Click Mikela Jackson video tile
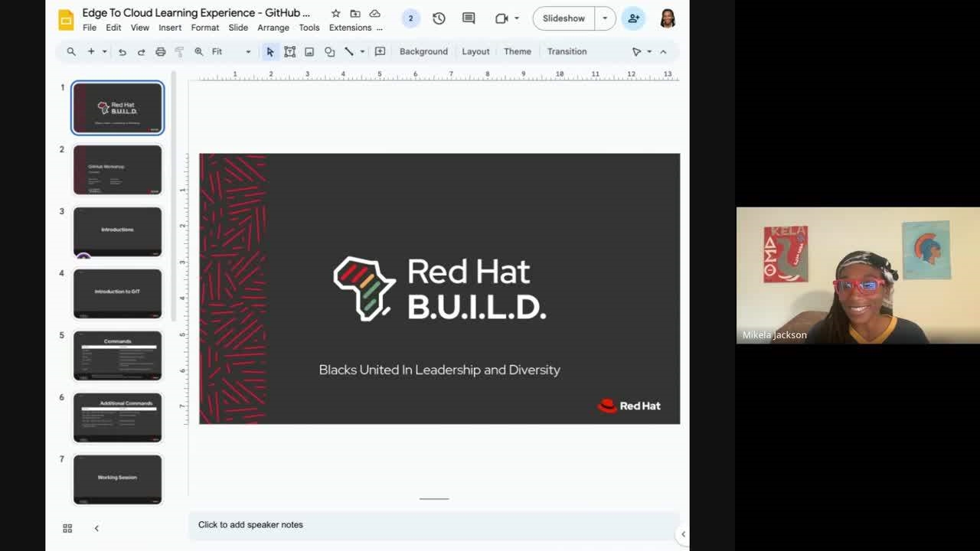Image resolution: width=980 pixels, height=551 pixels. pos(857,275)
